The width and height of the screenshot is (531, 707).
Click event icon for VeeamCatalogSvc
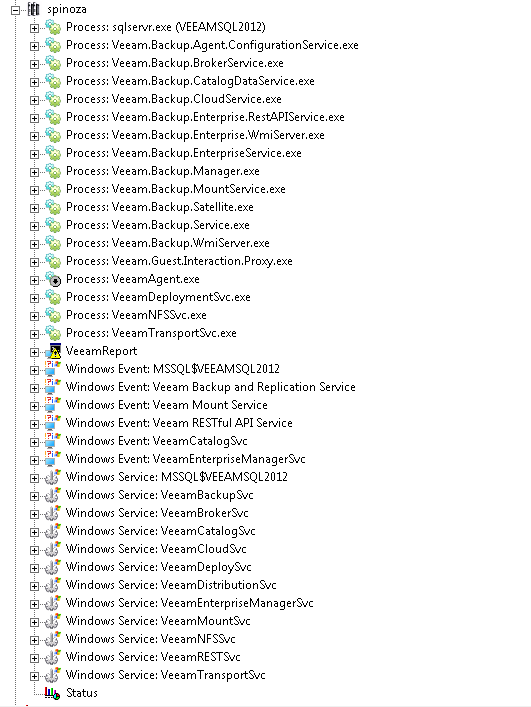[x=52, y=441]
